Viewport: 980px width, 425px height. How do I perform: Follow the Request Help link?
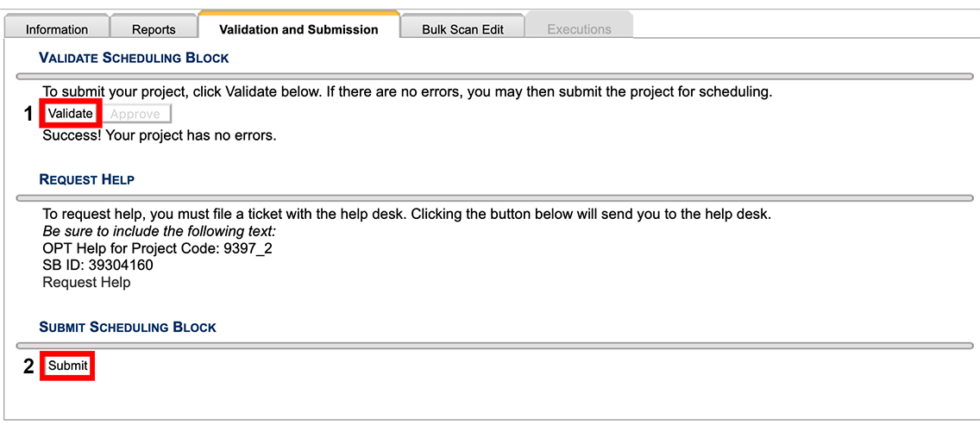point(86,282)
